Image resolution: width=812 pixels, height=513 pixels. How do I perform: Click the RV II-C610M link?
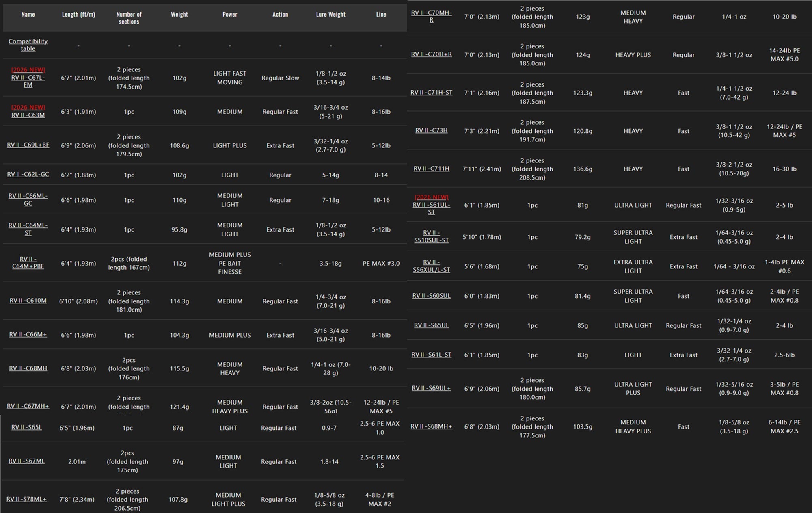point(28,301)
